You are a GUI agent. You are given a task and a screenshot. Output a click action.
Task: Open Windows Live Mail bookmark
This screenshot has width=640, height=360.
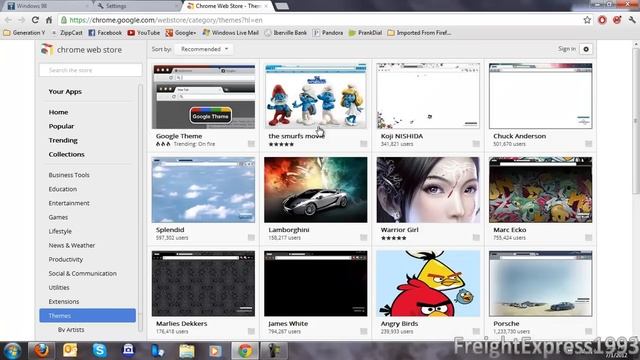tap(231, 33)
